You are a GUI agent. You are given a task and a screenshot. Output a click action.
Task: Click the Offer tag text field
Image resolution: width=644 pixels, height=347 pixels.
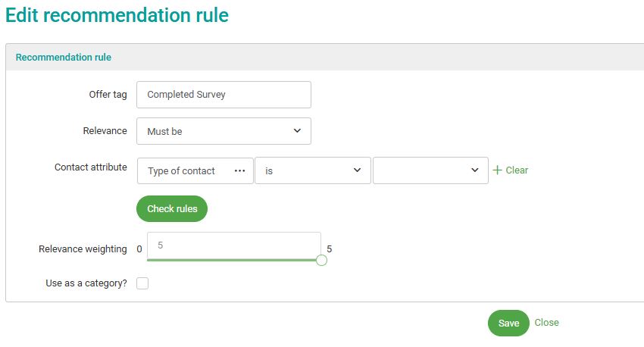pos(224,95)
